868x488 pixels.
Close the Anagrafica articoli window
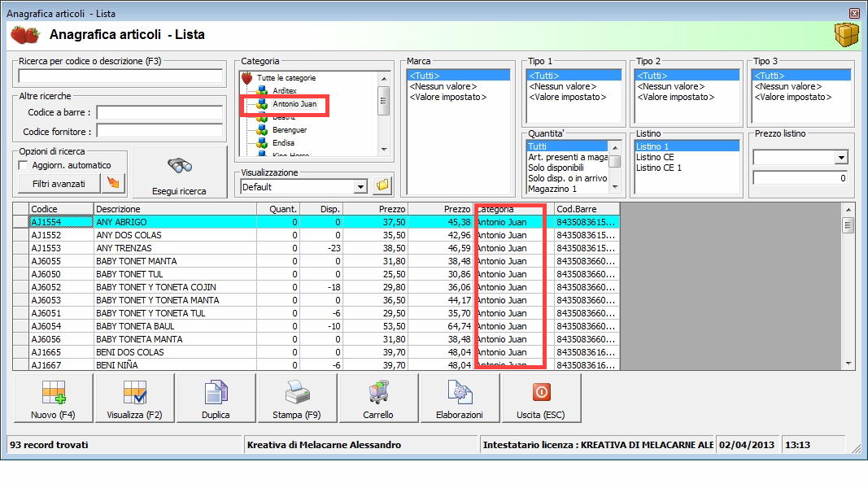854,13
